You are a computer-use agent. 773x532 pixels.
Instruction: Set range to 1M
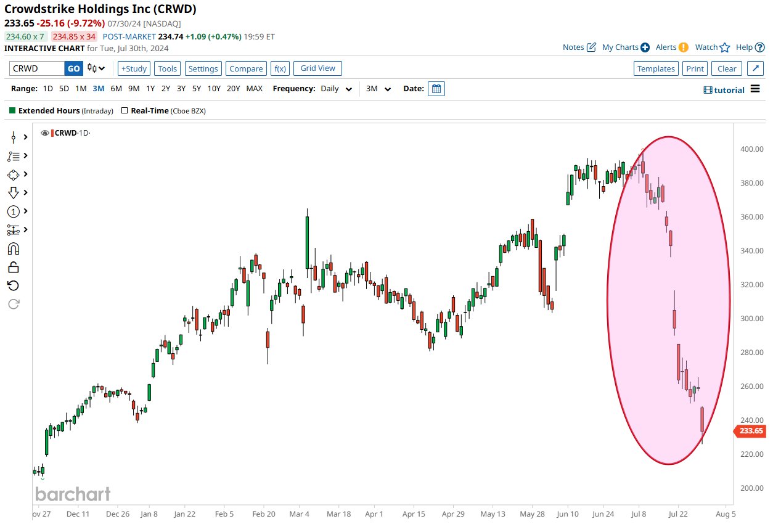81,89
